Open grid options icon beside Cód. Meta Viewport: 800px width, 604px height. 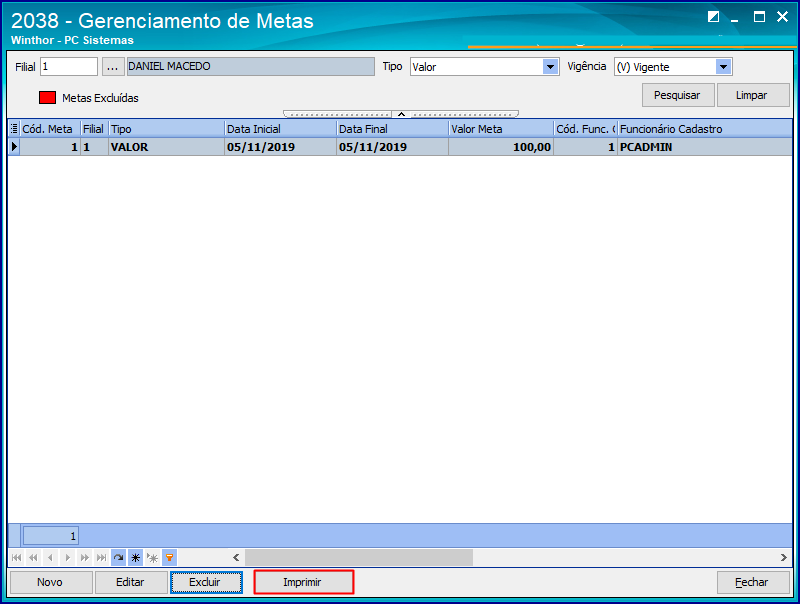click(14, 129)
